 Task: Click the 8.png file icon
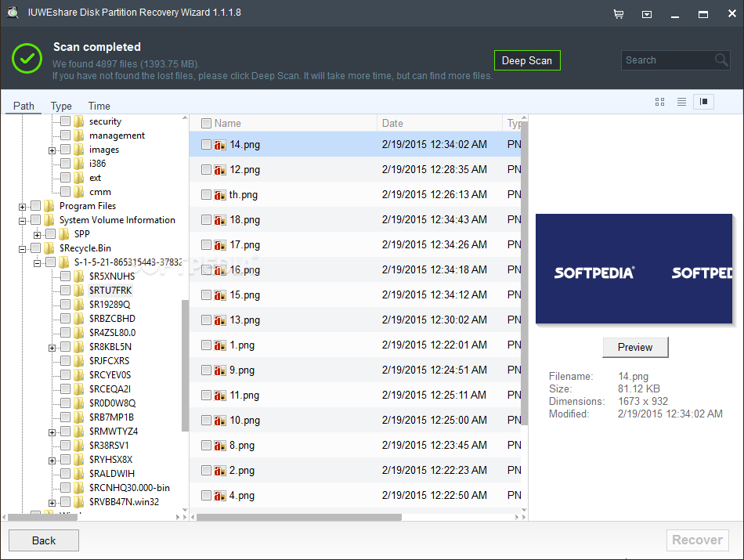click(x=220, y=446)
